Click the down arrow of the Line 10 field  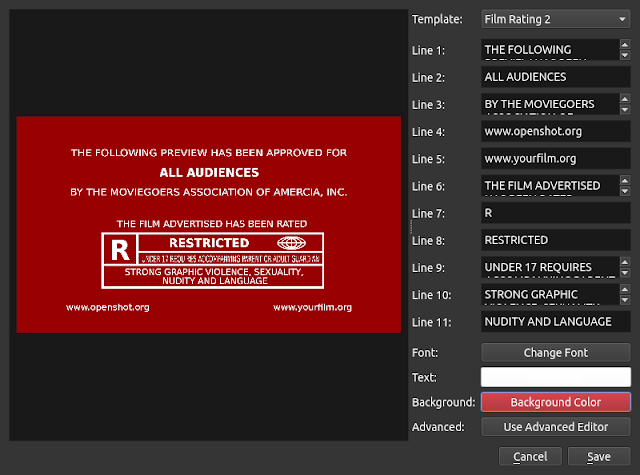624,300
